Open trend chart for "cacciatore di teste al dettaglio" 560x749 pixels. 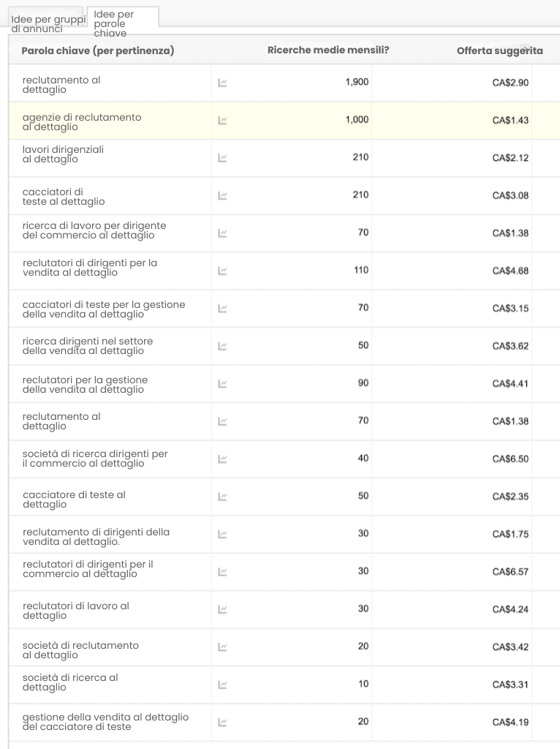coord(222,496)
